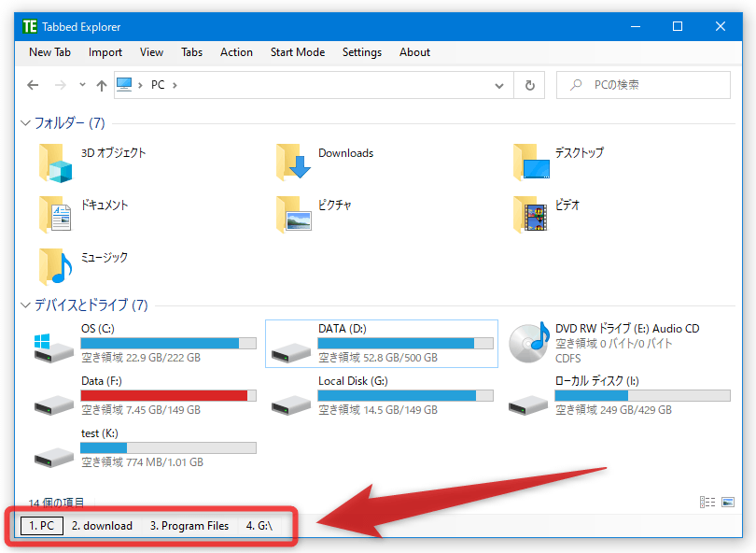The image size is (756, 553).
Task: Minimize the Tabbed Explorer window
Action: (x=636, y=26)
